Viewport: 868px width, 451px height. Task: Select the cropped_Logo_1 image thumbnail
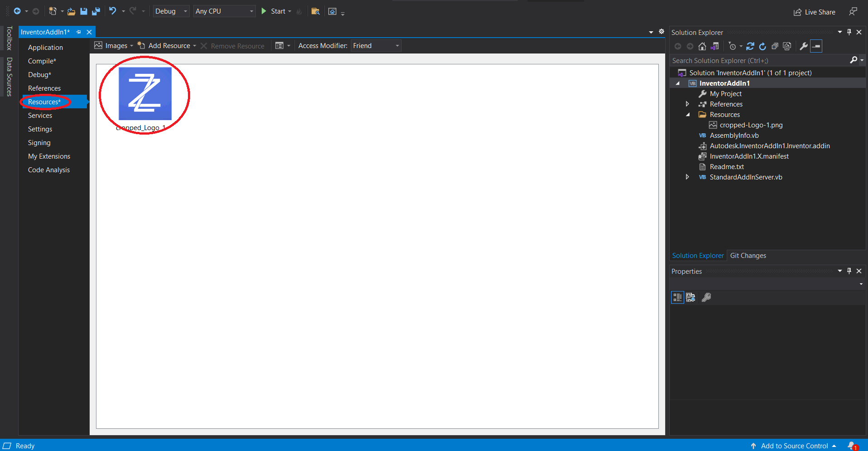[144, 93]
